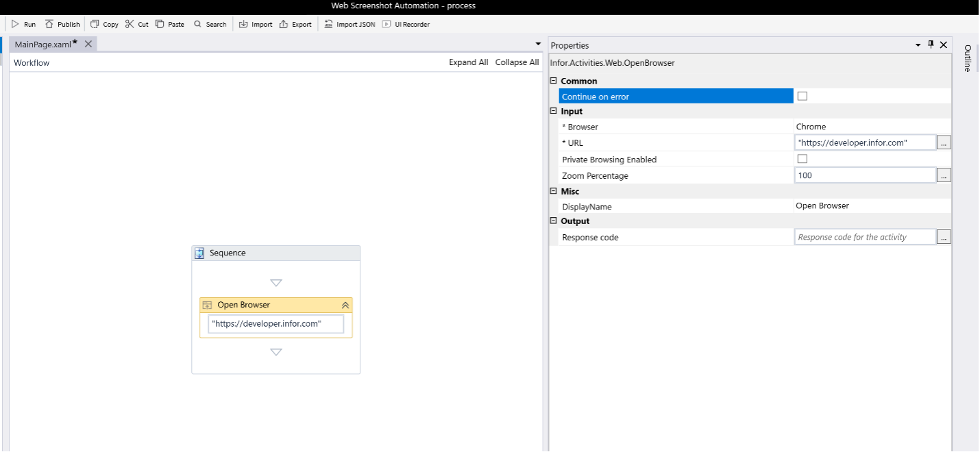Click the Import JSON icon

click(329, 24)
